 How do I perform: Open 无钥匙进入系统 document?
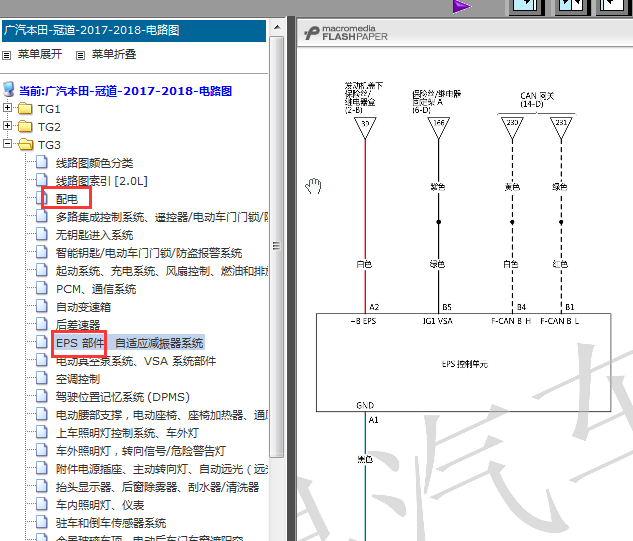(94, 235)
